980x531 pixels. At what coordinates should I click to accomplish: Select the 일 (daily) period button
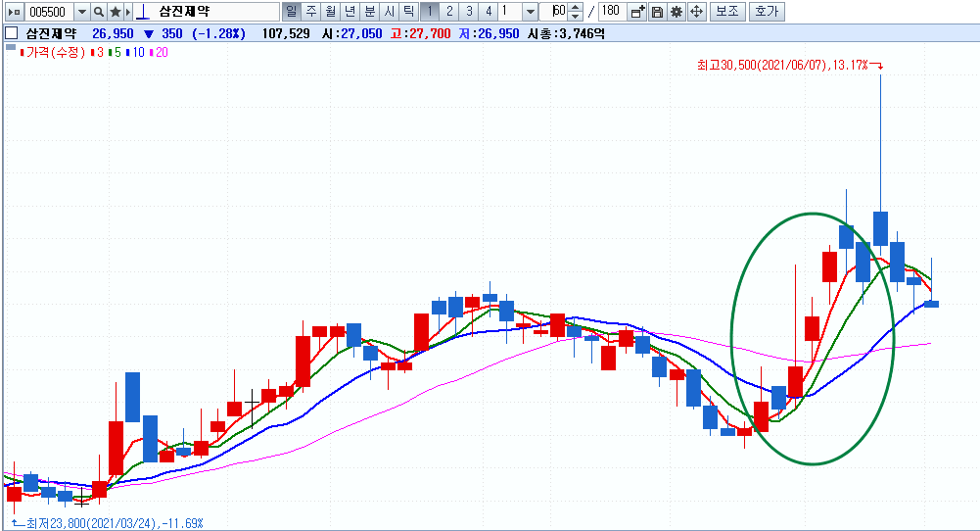(x=291, y=11)
